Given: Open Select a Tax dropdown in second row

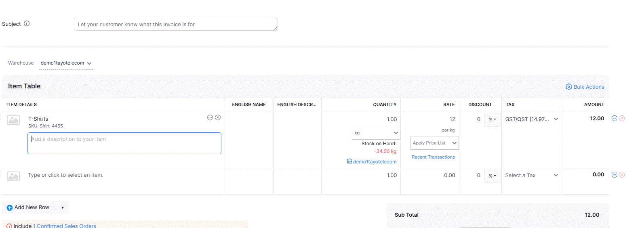Looking at the screenshot, I should (556, 175).
